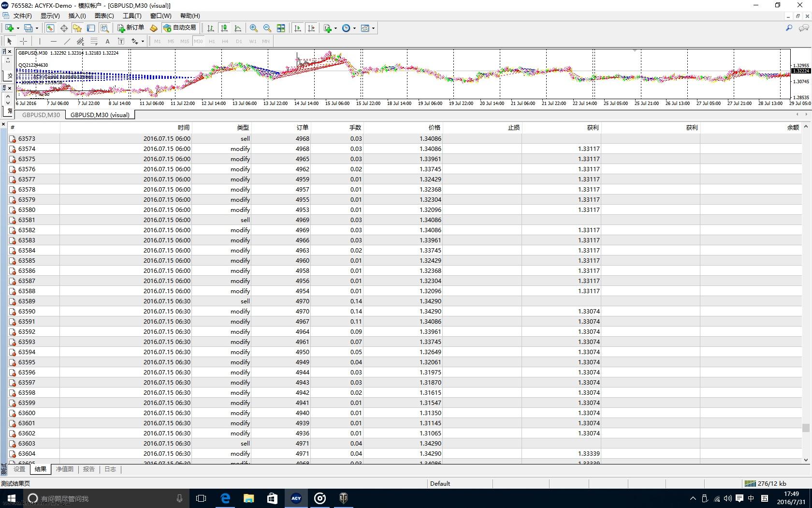Switch to the 净值图 tester tab
812x508 pixels.
click(x=65, y=469)
